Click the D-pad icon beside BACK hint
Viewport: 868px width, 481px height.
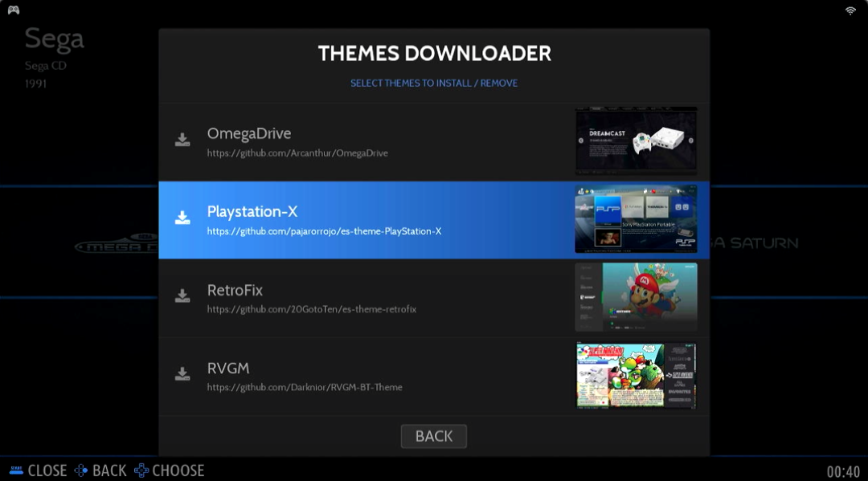pyautogui.click(x=81, y=471)
